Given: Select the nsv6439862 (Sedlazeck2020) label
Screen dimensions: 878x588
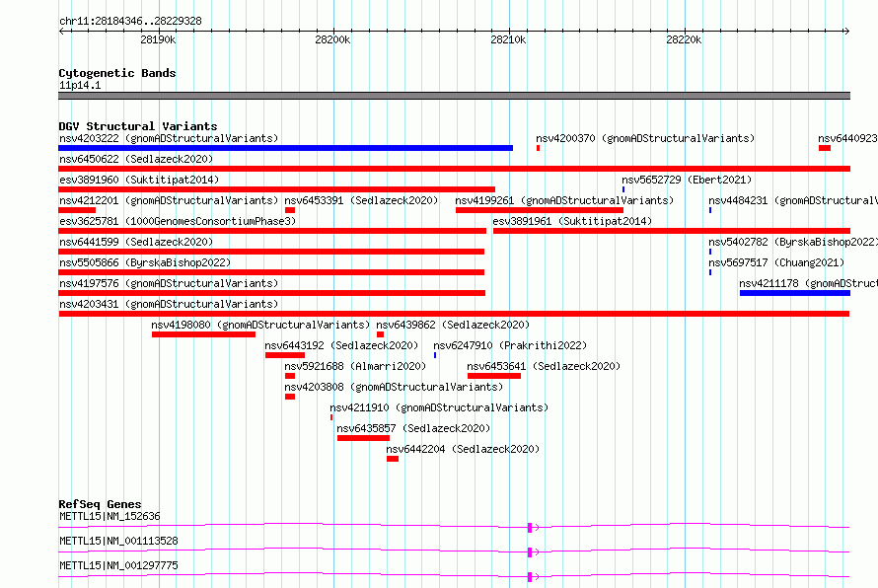Looking at the screenshot, I should pyautogui.click(x=453, y=325).
